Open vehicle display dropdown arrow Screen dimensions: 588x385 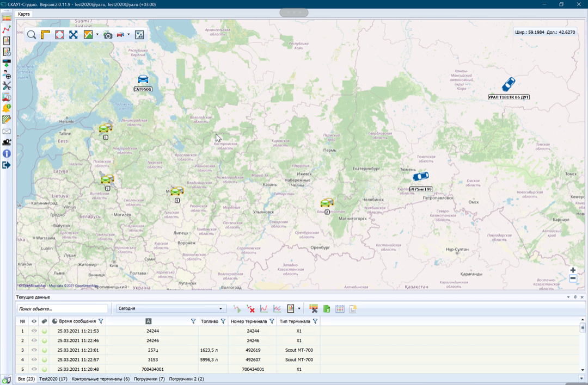128,35
